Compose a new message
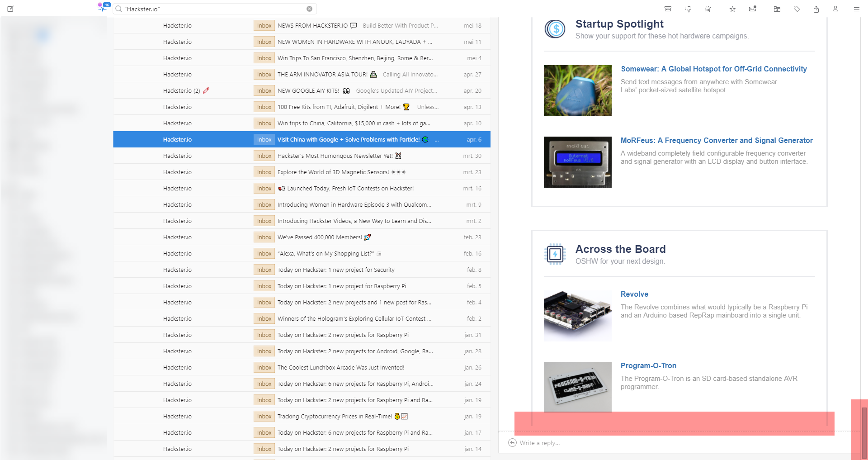The image size is (868, 460). pyautogui.click(x=10, y=9)
